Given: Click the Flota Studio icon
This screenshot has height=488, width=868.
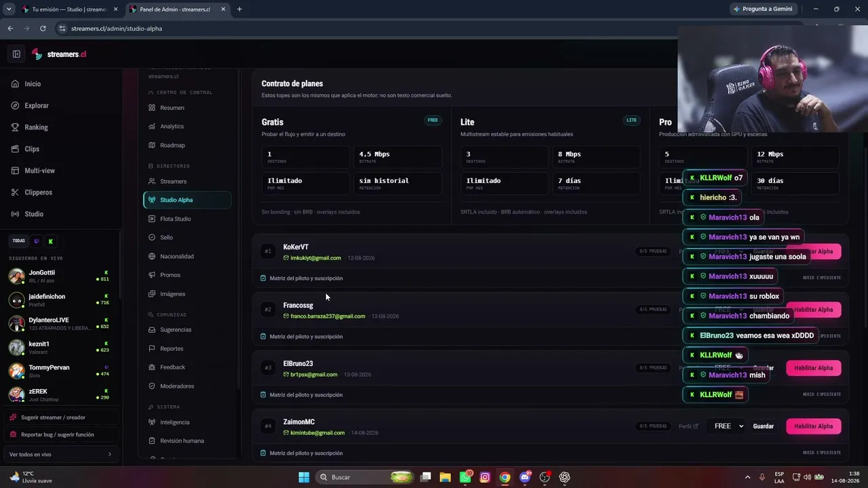Looking at the screenshot, I should pyautogui.click(x=153, y=219).
